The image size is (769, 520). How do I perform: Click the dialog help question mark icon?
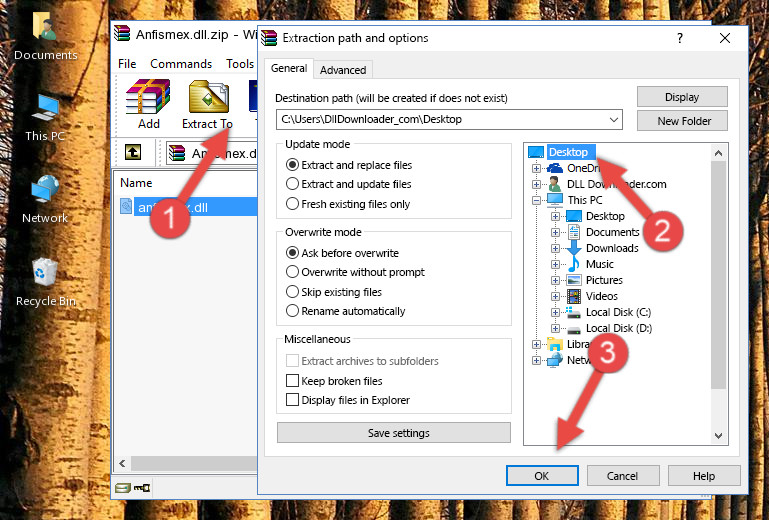tap(680, 38)
